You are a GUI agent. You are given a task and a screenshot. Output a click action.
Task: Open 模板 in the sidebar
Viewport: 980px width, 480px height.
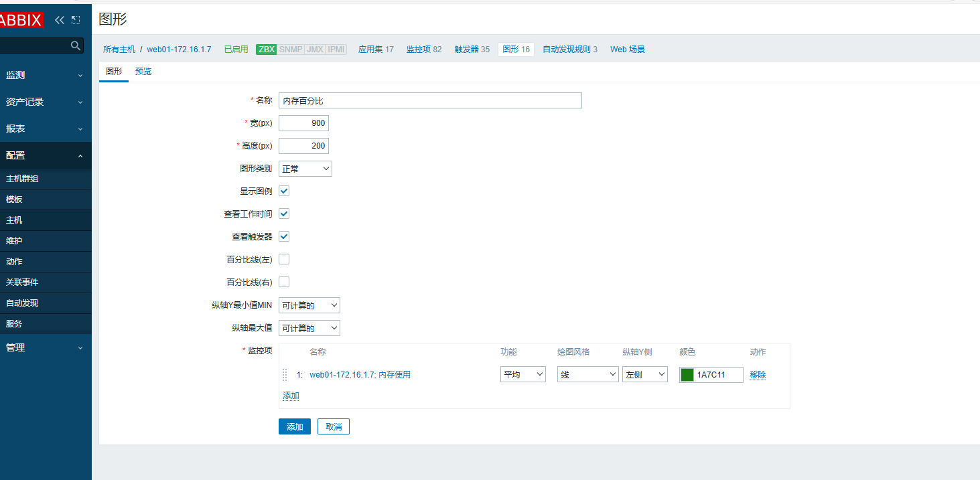(x=46, y=199)
